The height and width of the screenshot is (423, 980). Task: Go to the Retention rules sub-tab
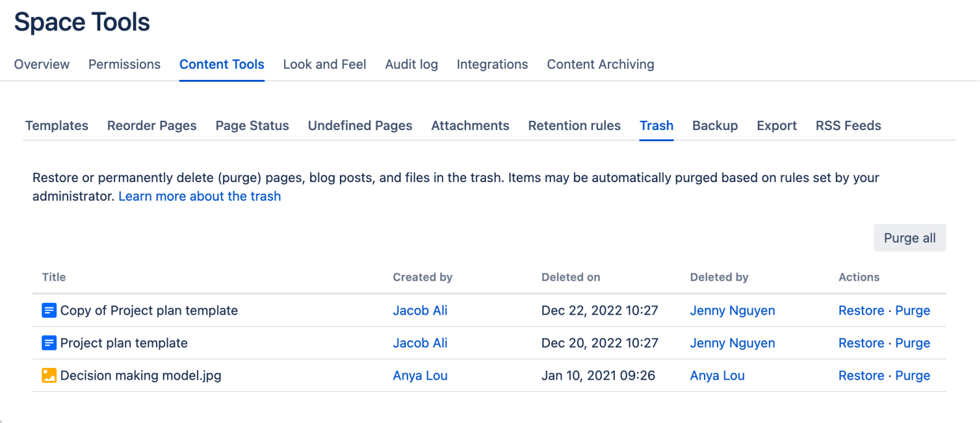click(x=574, y=126)
